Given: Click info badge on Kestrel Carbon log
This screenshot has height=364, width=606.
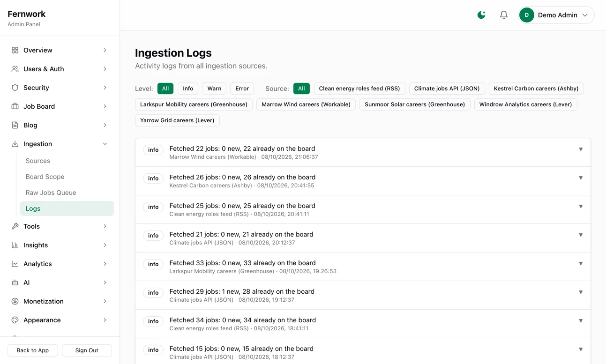Looking at the screenshot, I should pyautogui.click(x=153, y=178).
